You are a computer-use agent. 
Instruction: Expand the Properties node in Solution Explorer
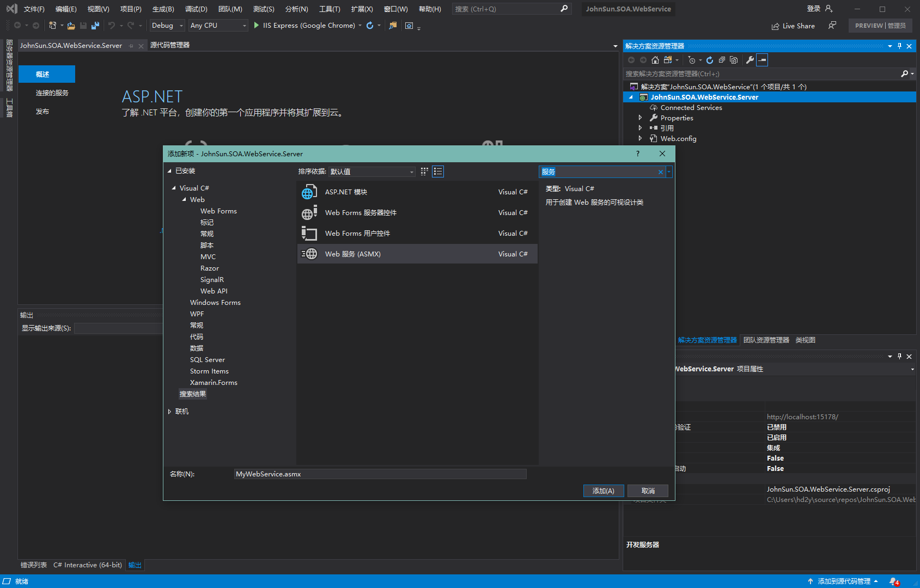point(640,118)
